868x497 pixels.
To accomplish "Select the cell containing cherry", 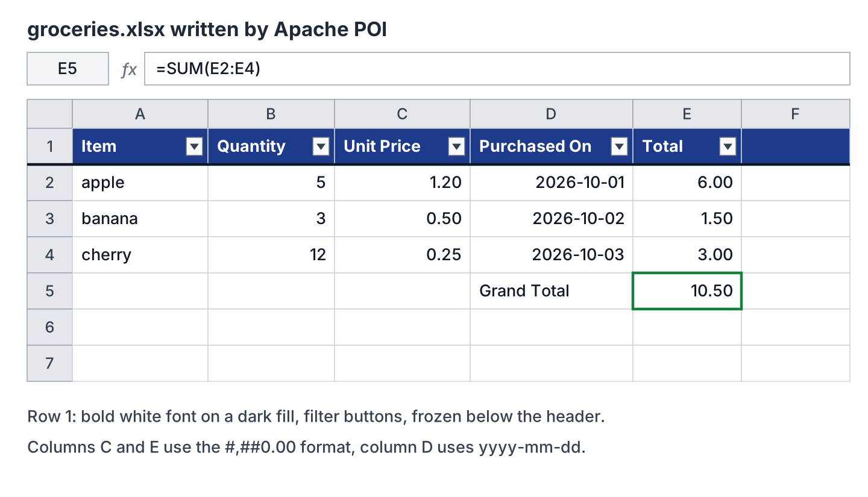I will [x=140, y=255].
